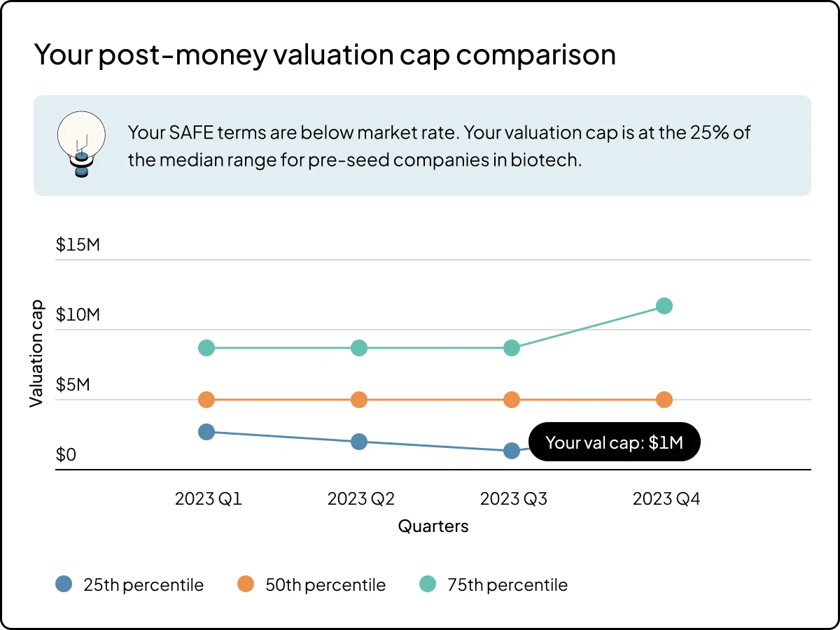Select the 25th percentile 2023 Q3 data point
The height and width of the screenshot is (630, 840).
pos(512,451)
